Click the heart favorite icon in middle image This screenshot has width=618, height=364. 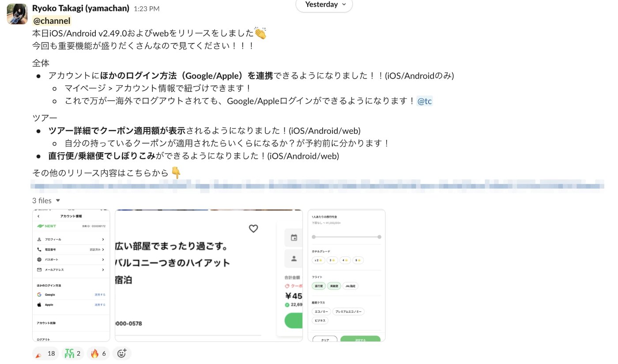[253, 229]
